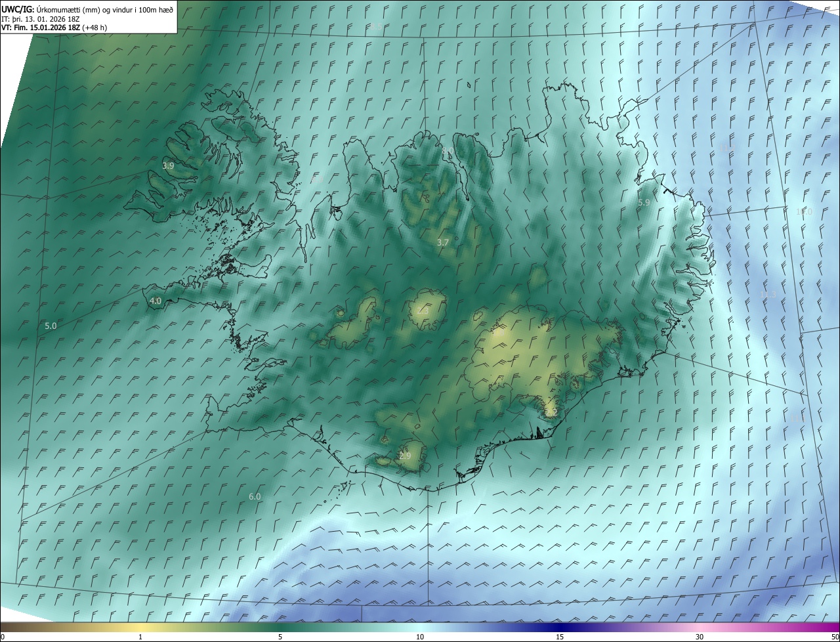This screenshot has width=840, height=642.
Task: Click the 5.0 value over the western sea
Action: click(x=51, y=326)
